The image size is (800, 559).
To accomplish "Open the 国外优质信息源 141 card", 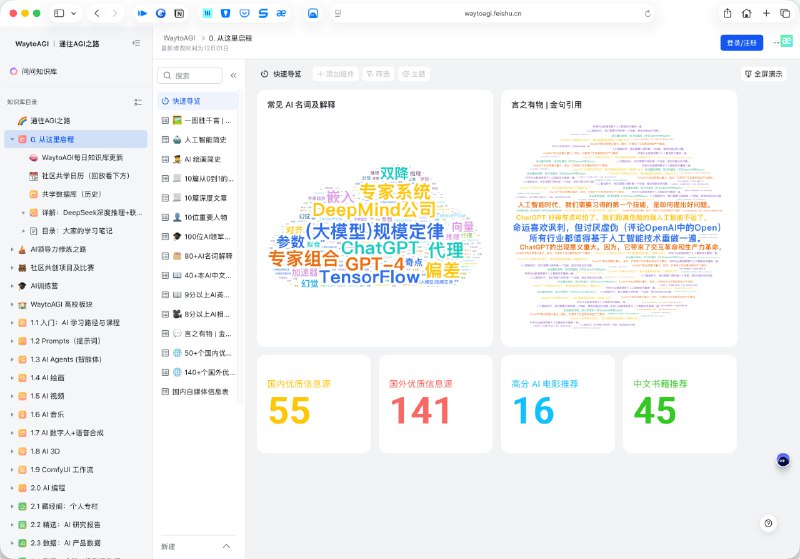I will tap(435, 404).
